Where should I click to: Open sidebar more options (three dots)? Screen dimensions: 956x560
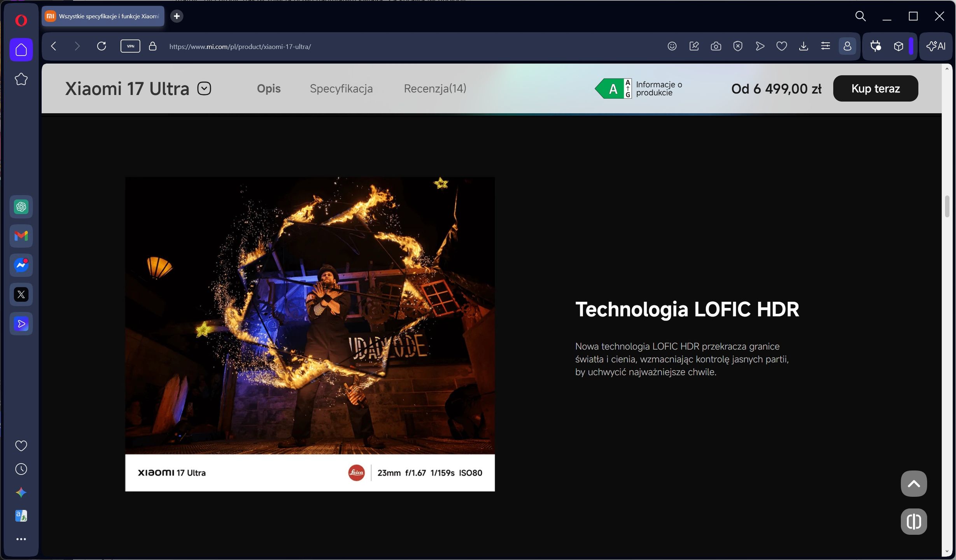pyautogui.click(x=21, y=539)
